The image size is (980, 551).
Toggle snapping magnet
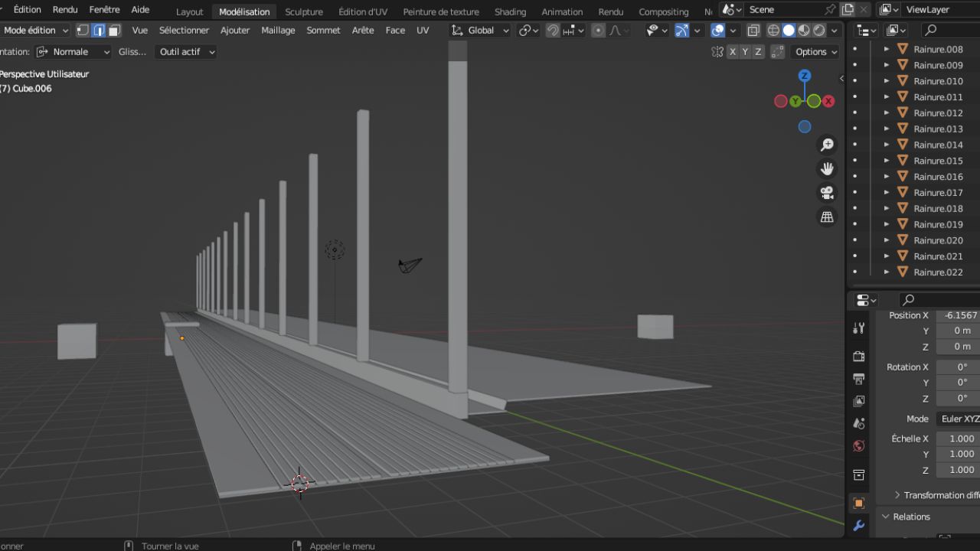pyautogui.click(x=553, y=31)
